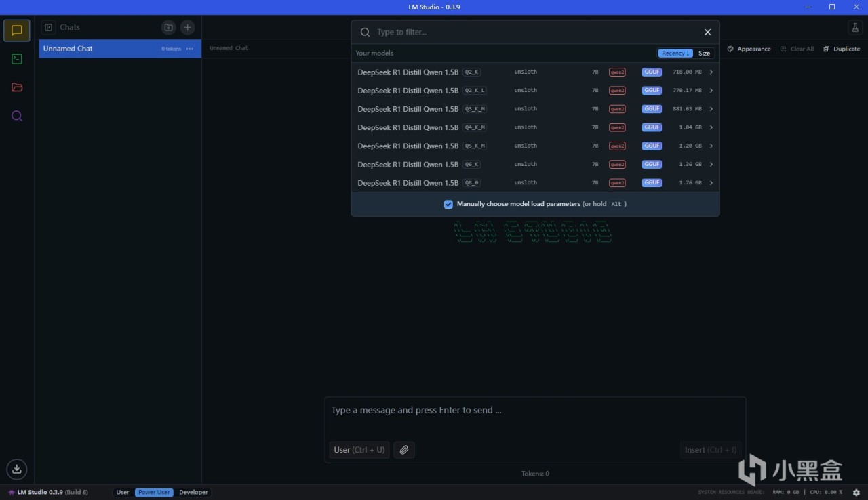Expand the Q8_0 model row chevron

[711, 183]
